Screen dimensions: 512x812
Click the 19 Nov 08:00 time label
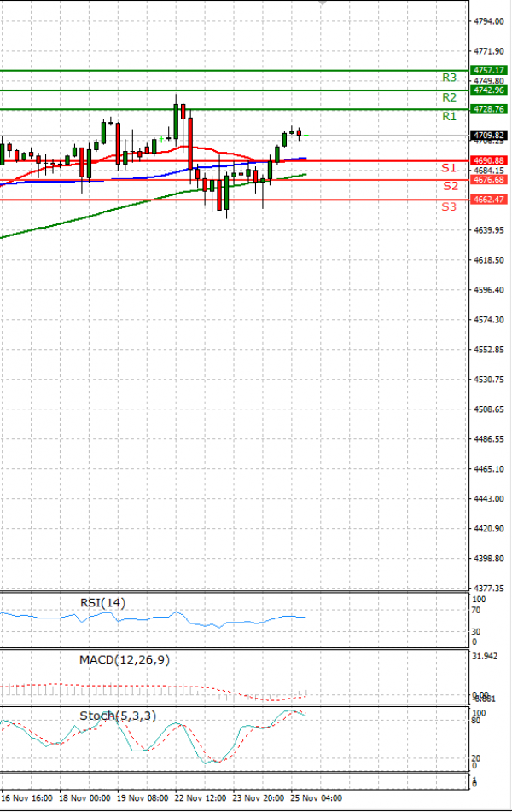pos(143,798)
